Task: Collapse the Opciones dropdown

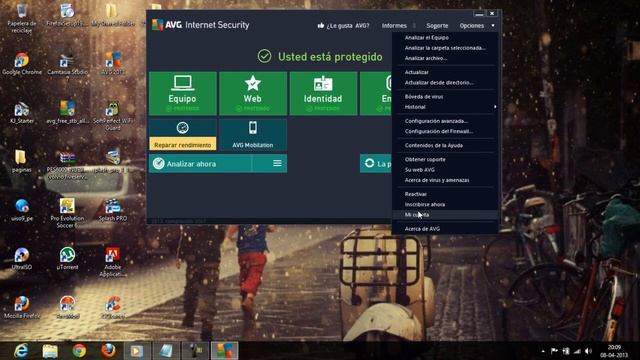Action: (477, 25)
